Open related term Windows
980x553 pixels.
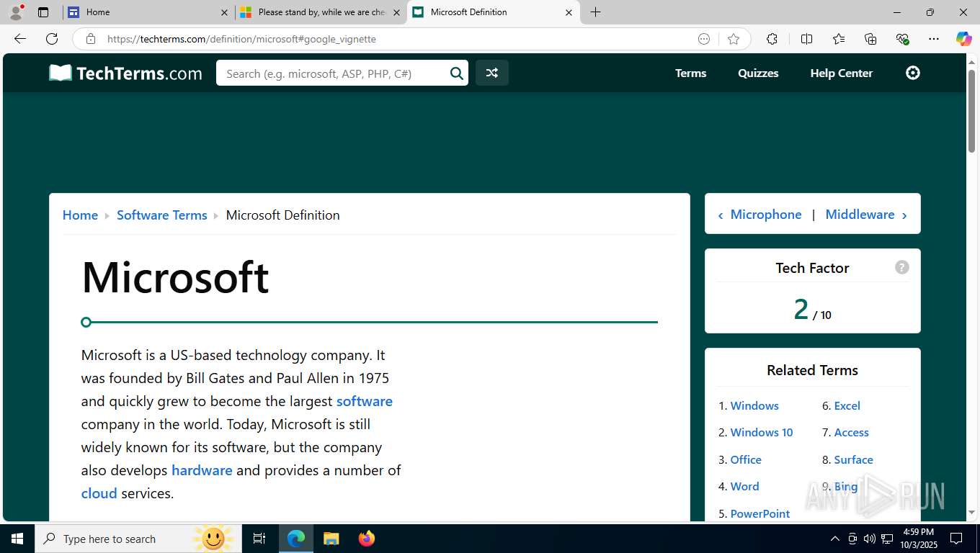[754, 405]
